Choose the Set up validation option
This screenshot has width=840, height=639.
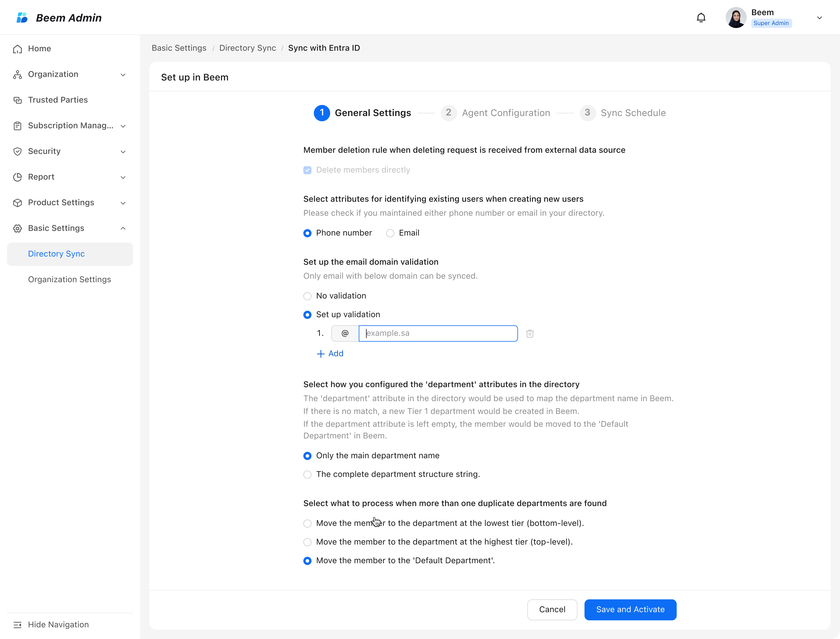tap(307, 315)
